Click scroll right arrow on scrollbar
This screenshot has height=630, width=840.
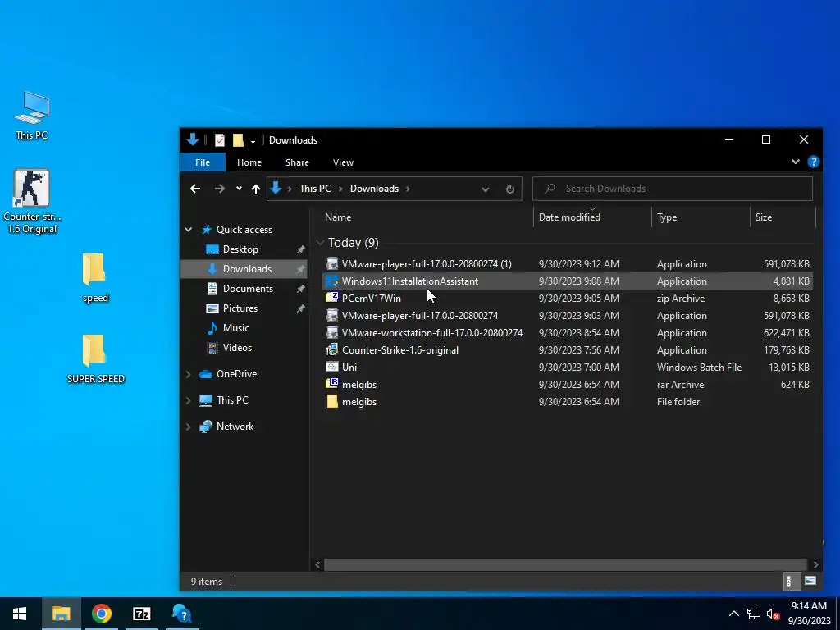(815, 564)
